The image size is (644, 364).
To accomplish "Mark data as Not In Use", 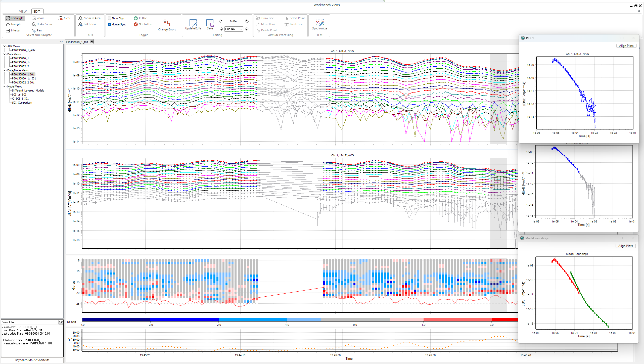I will click(x=143, y=24).
